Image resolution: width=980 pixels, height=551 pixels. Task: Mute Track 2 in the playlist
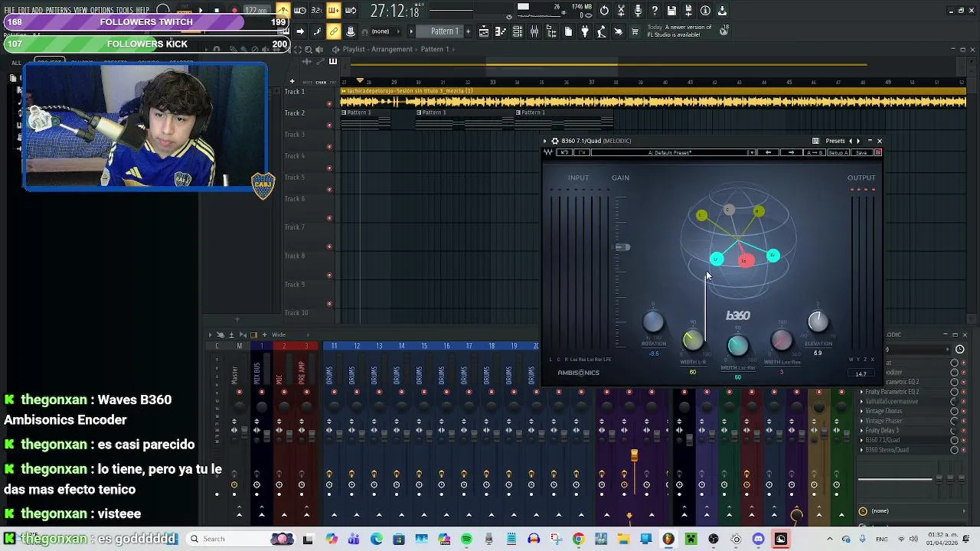coord(330,124)
